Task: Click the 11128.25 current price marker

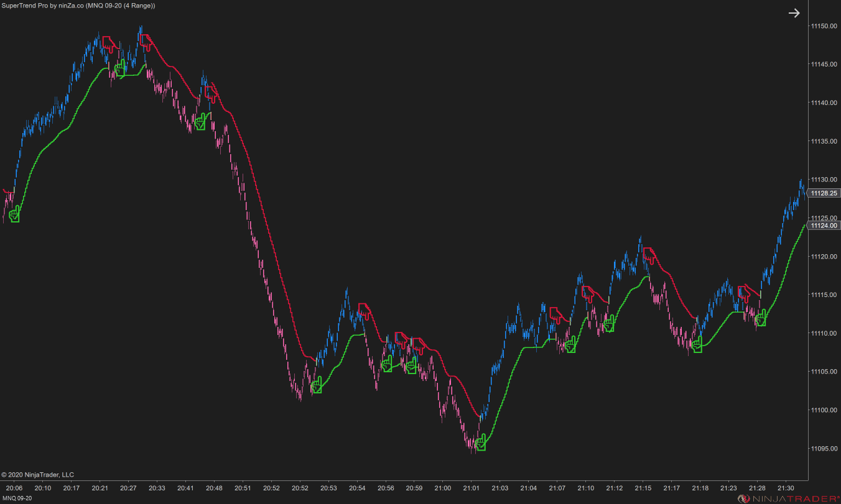Action: [824, 193]
